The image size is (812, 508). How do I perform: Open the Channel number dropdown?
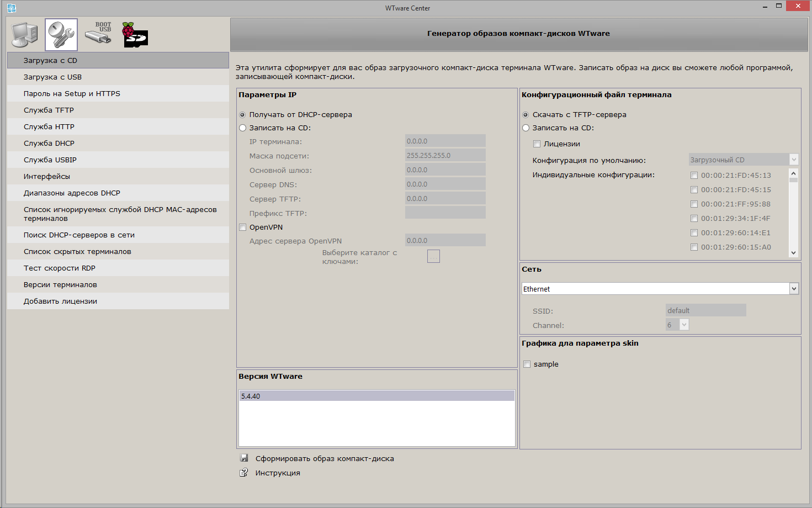pyautogui.click(x=684, y=325)
